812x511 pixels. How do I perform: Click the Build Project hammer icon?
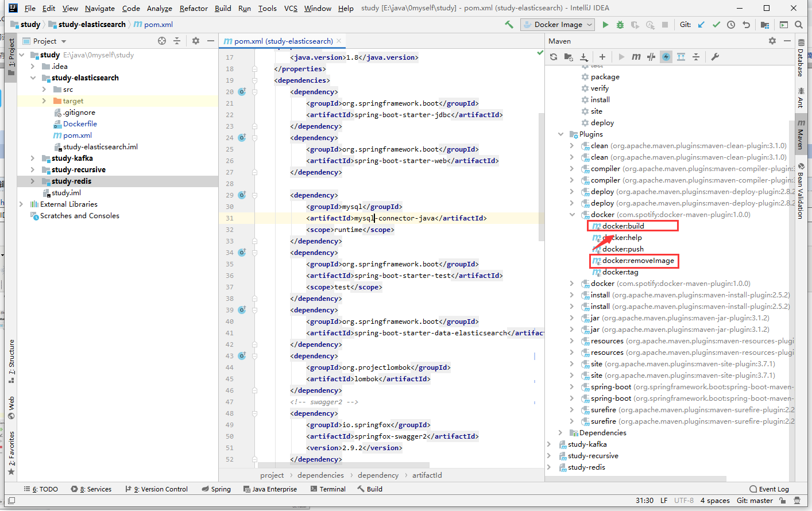[x=509, y=25]
